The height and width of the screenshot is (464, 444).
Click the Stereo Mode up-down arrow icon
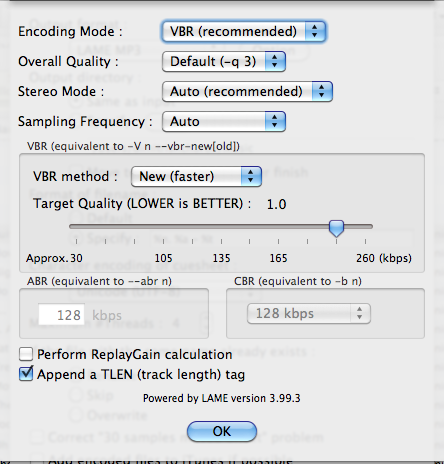pyautogui.click(x=321, y=92)
